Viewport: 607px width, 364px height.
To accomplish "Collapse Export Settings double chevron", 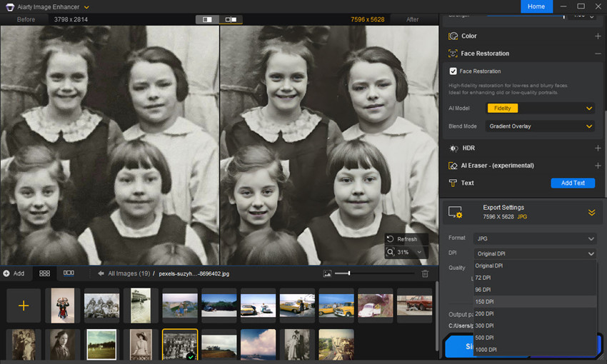I will (591, 213).
